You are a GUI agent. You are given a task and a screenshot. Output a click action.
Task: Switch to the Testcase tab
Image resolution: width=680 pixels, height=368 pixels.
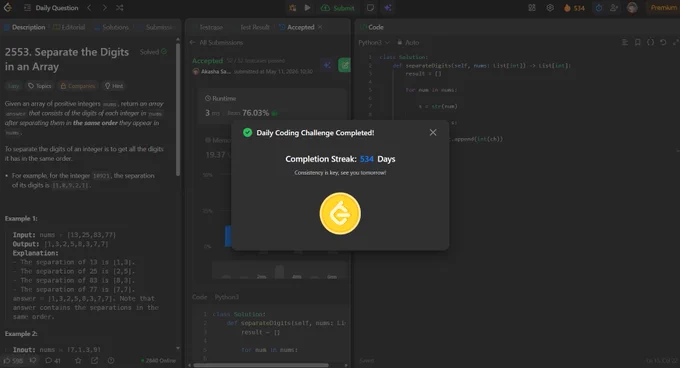208,27
